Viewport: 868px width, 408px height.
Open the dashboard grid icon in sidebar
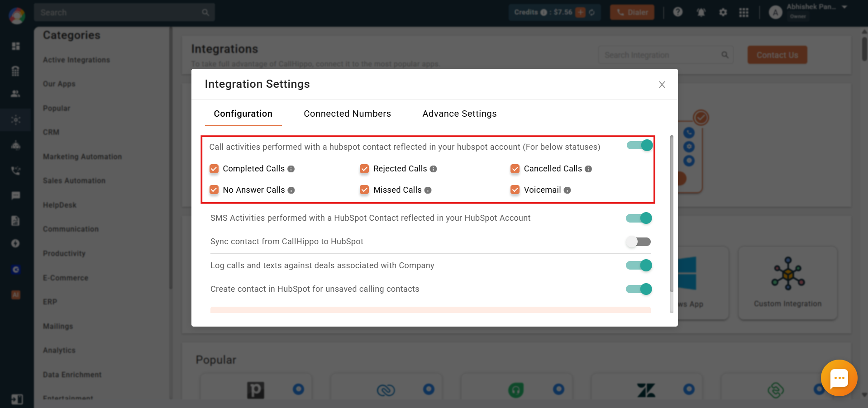[x=16, y=46]
